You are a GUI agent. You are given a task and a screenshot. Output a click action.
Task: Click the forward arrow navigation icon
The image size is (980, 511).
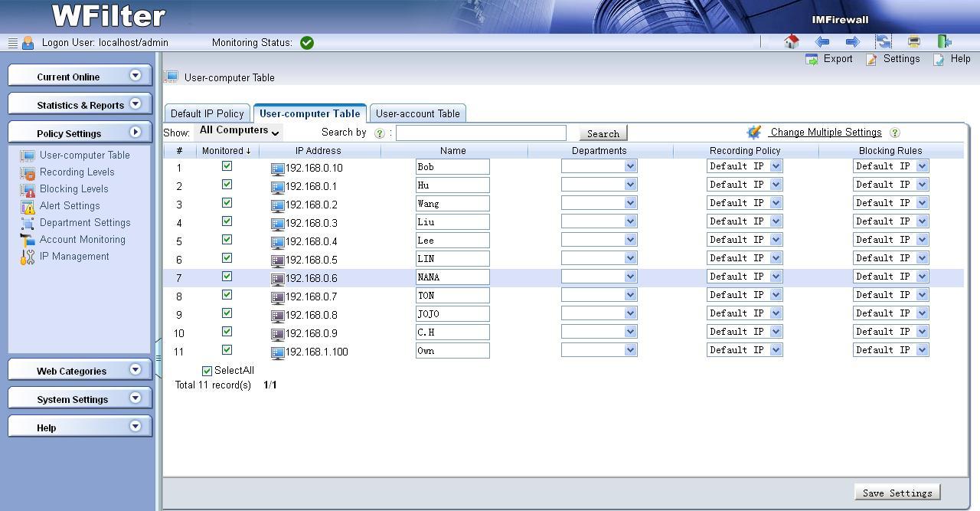click(852, 42)
